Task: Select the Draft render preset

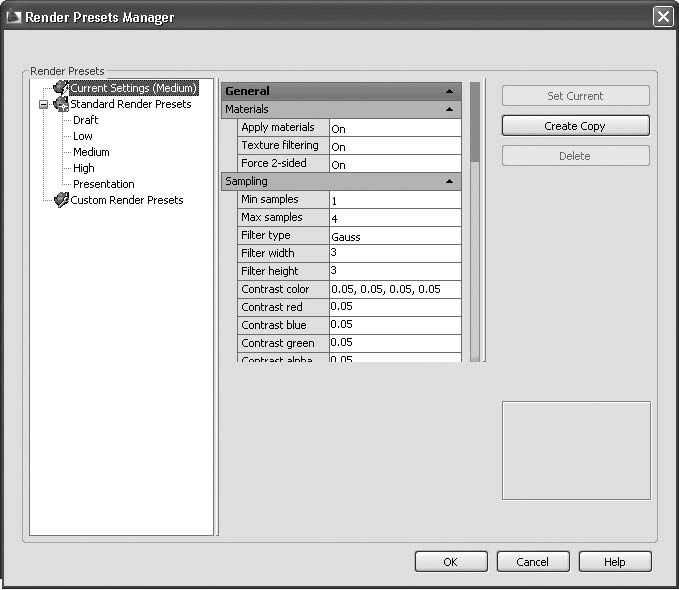Action: (x=86, y=121)
